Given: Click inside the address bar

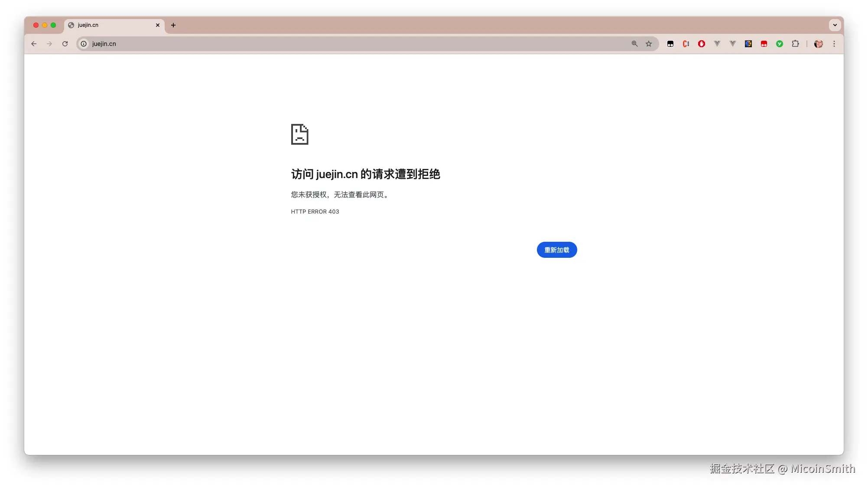Looking at the screenshot, I should (x=303, y=44).
